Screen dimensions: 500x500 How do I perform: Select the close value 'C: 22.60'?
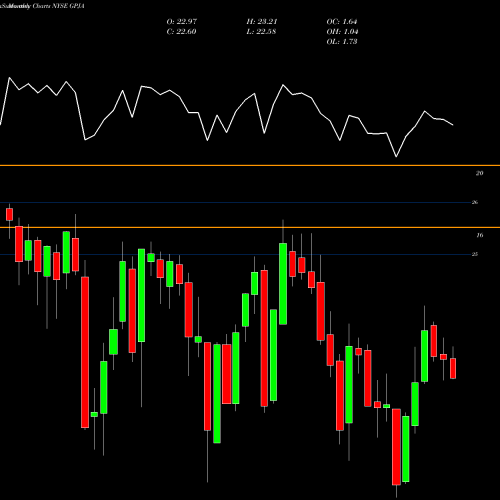click(181, 32)
